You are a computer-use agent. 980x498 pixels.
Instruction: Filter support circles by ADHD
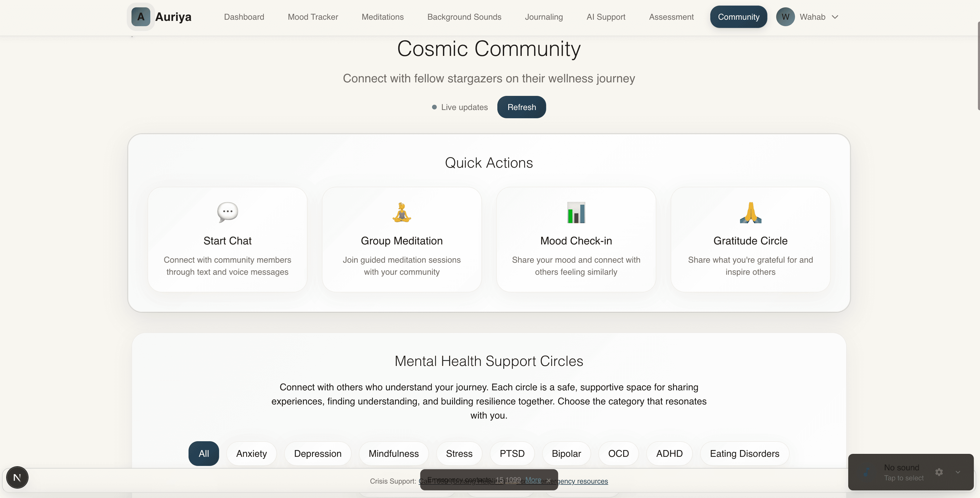[669, 453]
